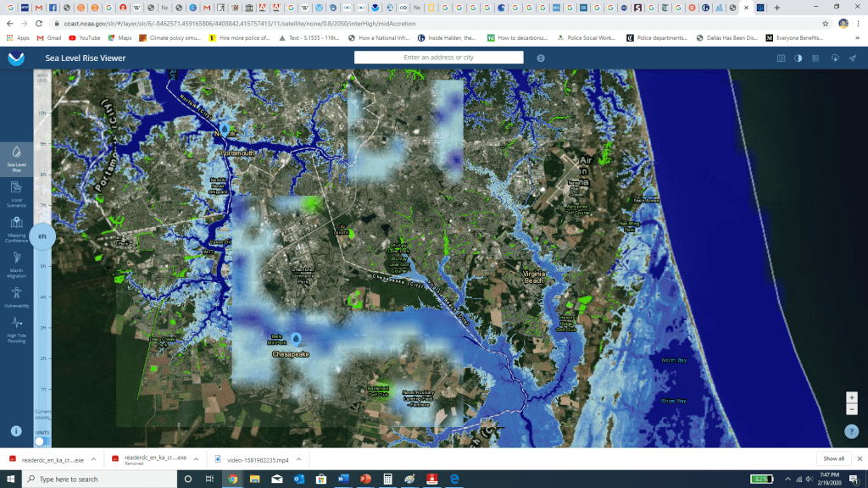Click Show all downloads button
This screenshot has height=488, width=868.
(x=833, y=459)
